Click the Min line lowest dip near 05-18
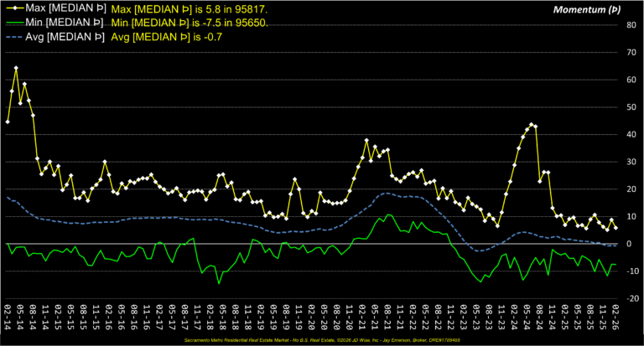 pos(219,284)
